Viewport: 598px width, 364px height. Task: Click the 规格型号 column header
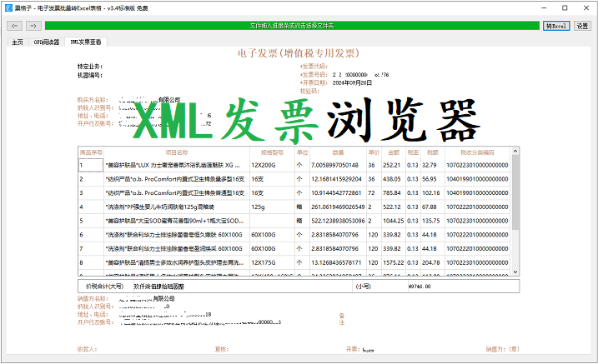pyautogui.click(x=272, y=152)
